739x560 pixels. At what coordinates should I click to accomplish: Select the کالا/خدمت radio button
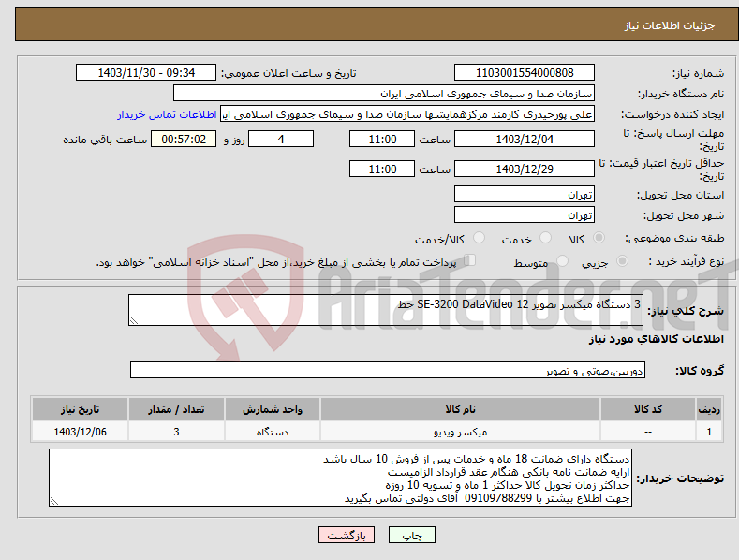[x=479, y=238]
